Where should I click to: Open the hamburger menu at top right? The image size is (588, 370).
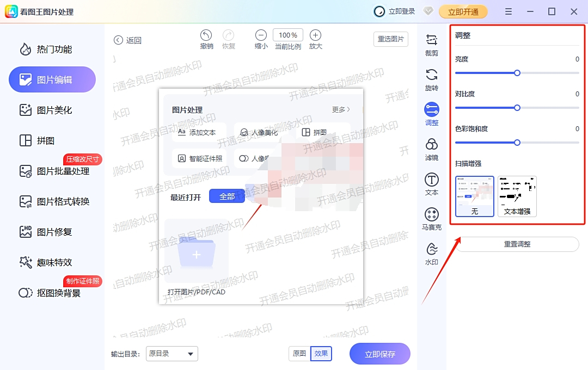tap(508, 11)
